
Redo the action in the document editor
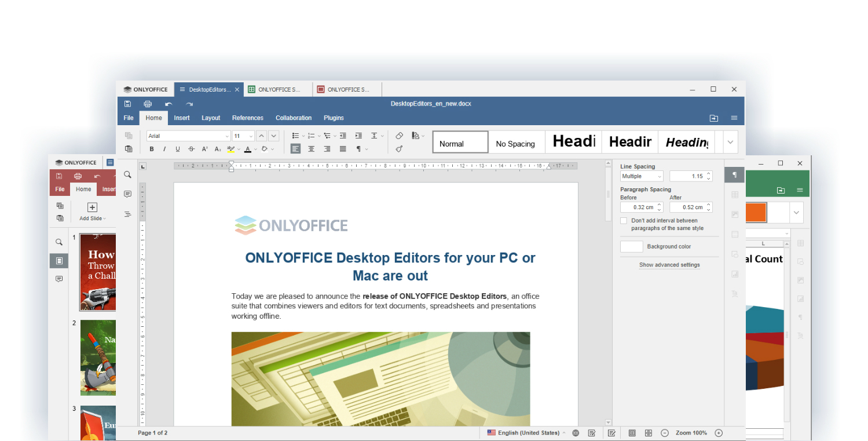click(x=189, y=104)
